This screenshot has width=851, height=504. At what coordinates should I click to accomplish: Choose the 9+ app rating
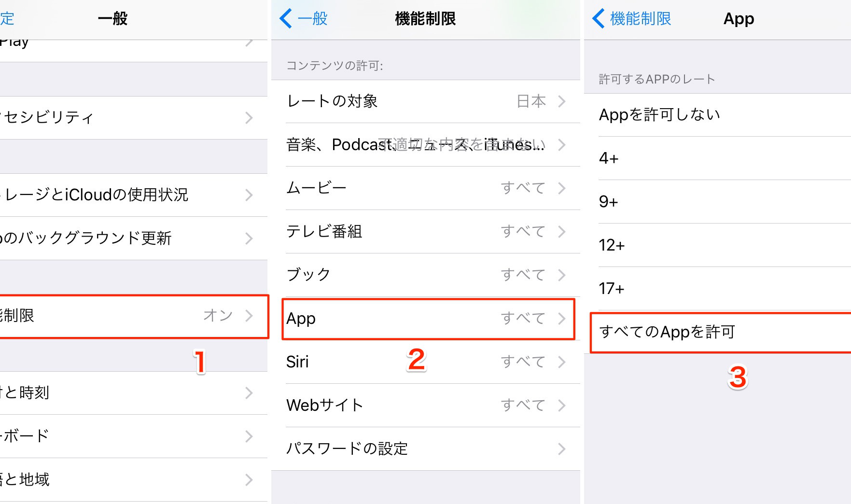click(717, 202)
